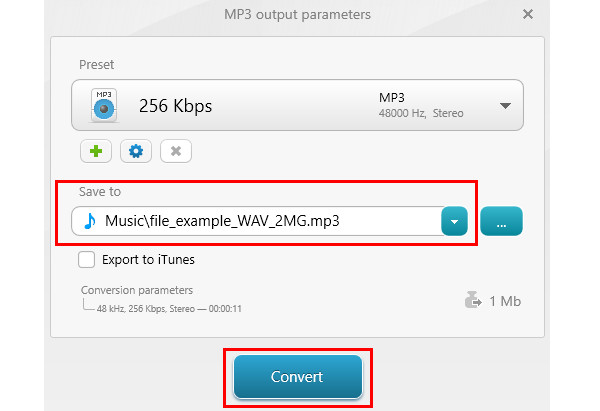Screen dimensions: 600x411
Task: Click the green plus add preset icon
Action: coord(96,151)
